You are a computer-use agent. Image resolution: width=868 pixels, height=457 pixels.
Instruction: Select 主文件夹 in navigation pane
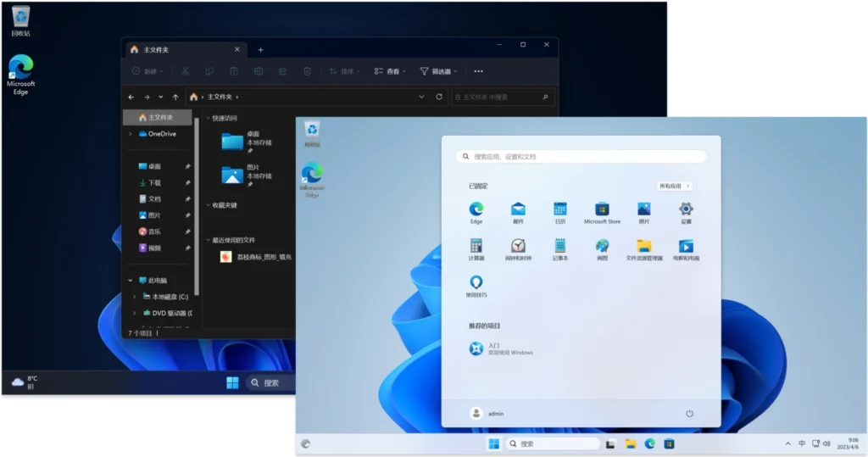(158, 118)
